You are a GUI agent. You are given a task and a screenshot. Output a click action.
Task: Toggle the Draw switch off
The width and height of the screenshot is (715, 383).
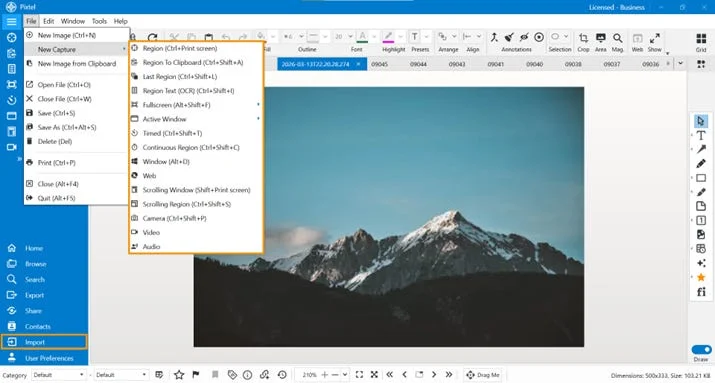point(701,350)
